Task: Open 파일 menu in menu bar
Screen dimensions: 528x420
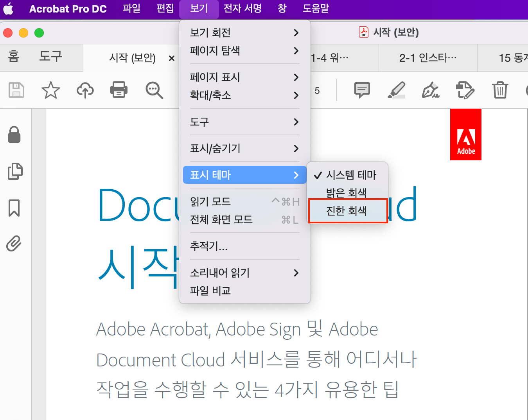Action: [131, 9]
